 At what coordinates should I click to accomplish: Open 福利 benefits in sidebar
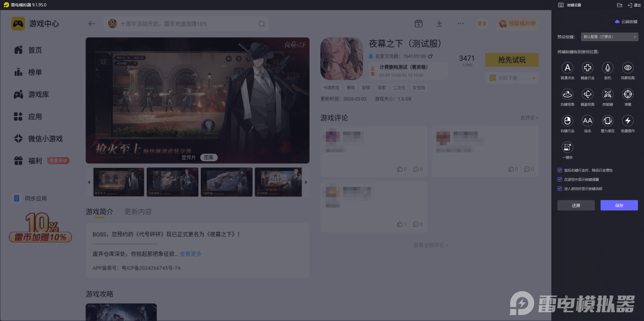[x=28, y=161]
